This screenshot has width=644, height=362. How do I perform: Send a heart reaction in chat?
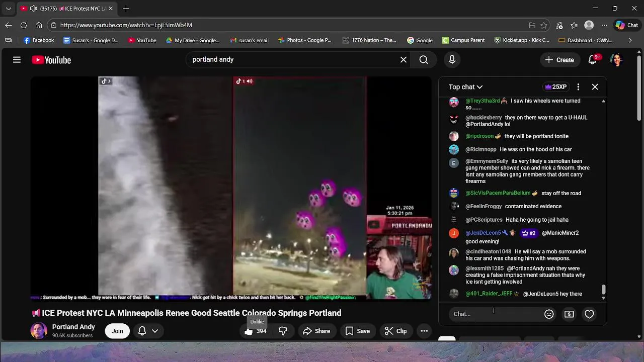point(589,314)
